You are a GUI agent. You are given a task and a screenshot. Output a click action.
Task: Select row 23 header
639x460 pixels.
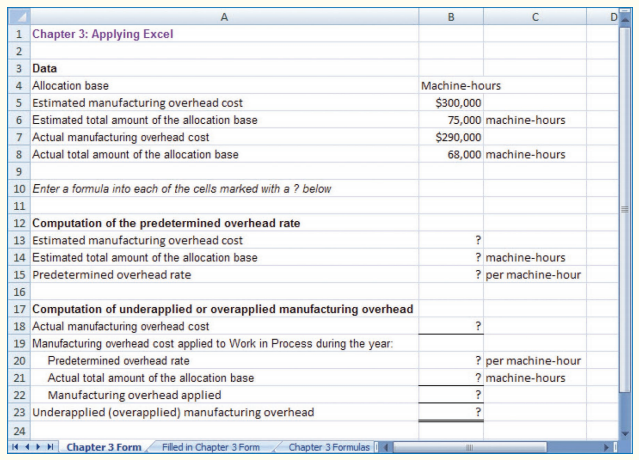click(x=19, y=412)
